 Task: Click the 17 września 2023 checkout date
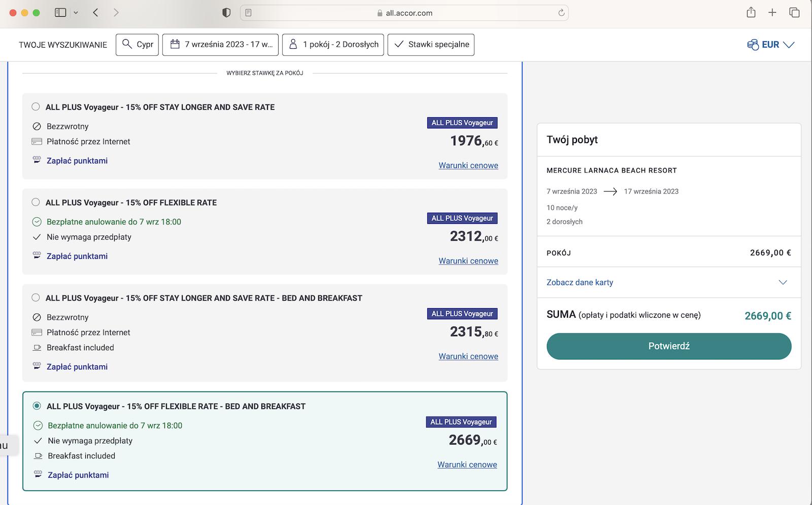pyautogui.click(x=651, y=191)
